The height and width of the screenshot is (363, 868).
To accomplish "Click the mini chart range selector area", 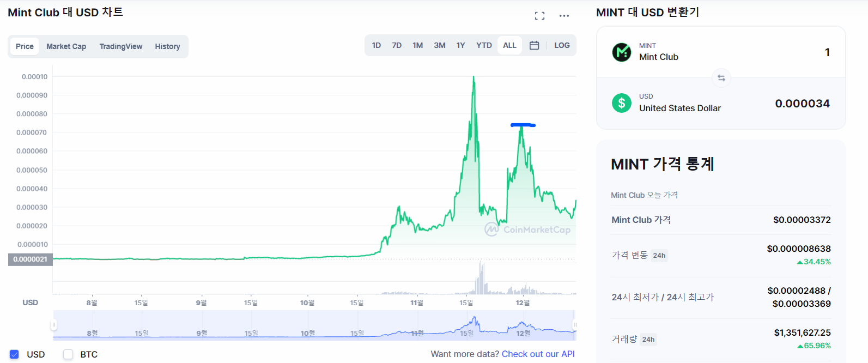I will point(314,325).
